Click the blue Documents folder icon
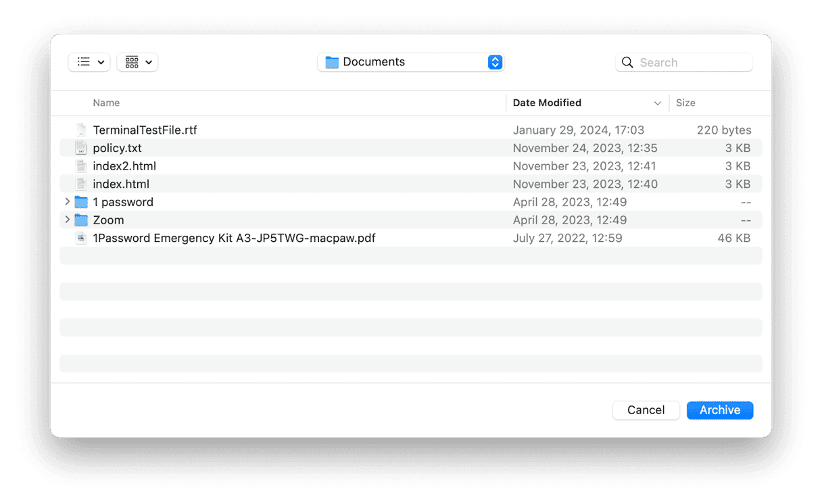This screenshot has height=504, width=822. (331, 61)
